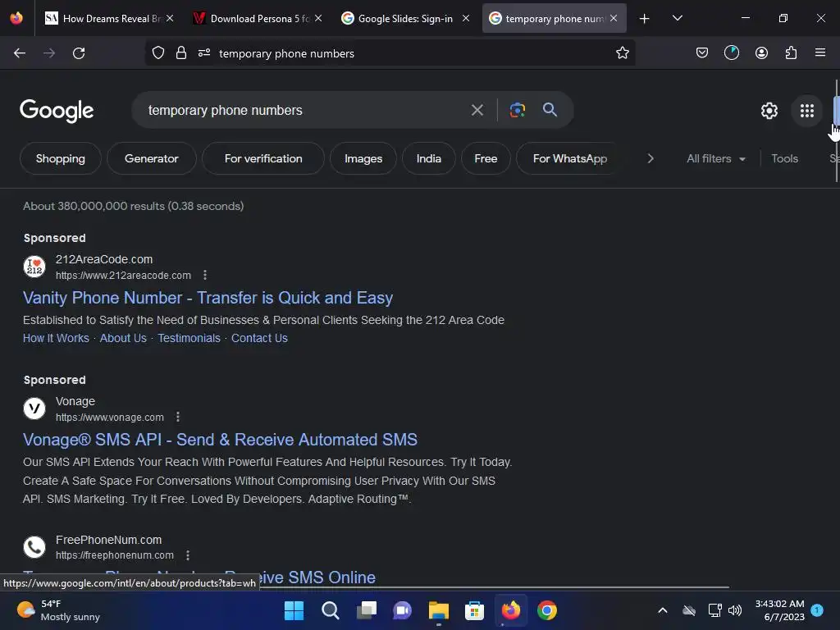Open the Firefox hamburger menu
The image size is (840, 630).
pos(820,52)
